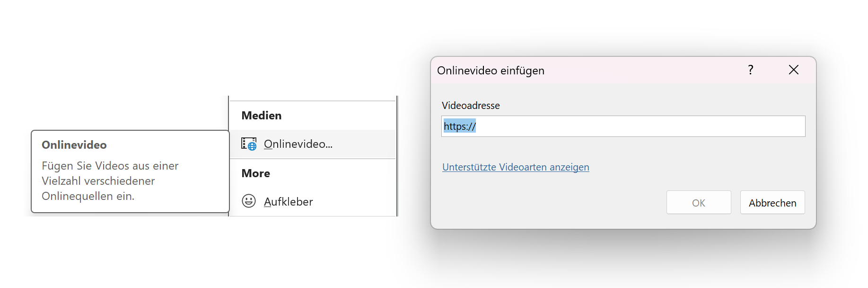Click blank area right of Onlinevideo... entry
This screenshot has width=868, height=288.
tap(364, 144)
